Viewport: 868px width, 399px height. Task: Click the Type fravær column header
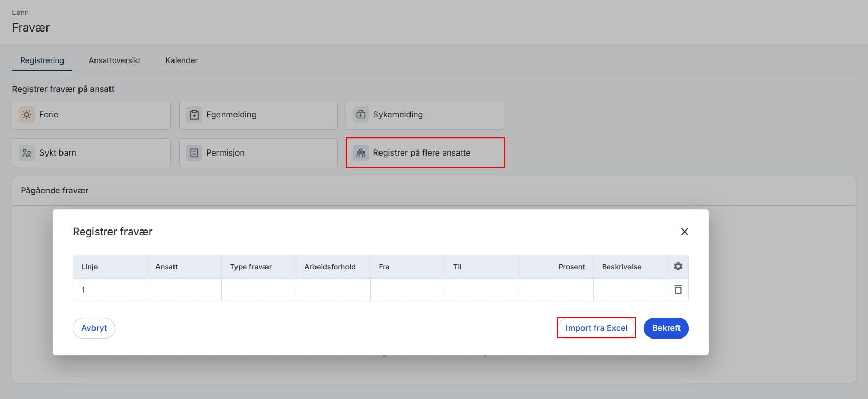(x=259, y=267)
